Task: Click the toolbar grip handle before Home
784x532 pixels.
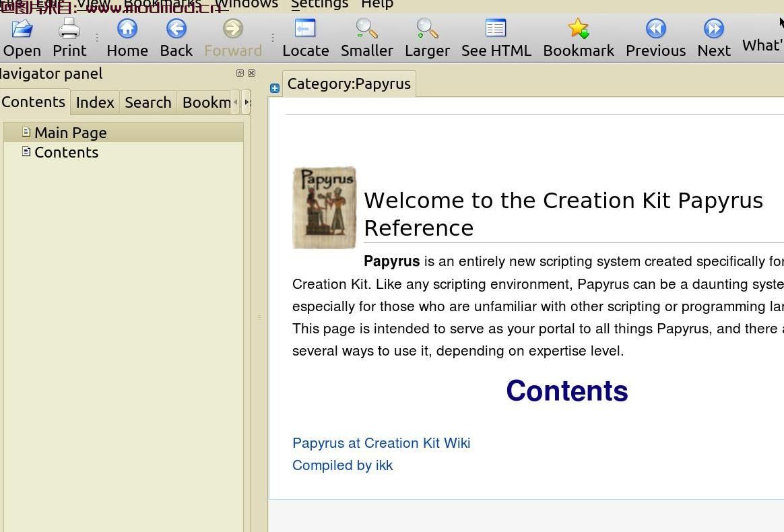Action: pos(97,38)
